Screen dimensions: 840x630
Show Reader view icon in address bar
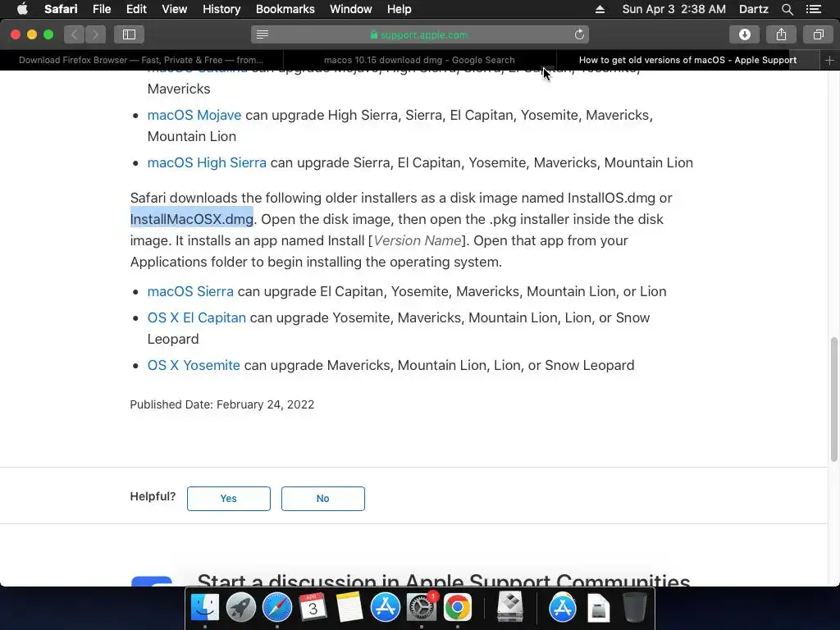pos(262,34)
